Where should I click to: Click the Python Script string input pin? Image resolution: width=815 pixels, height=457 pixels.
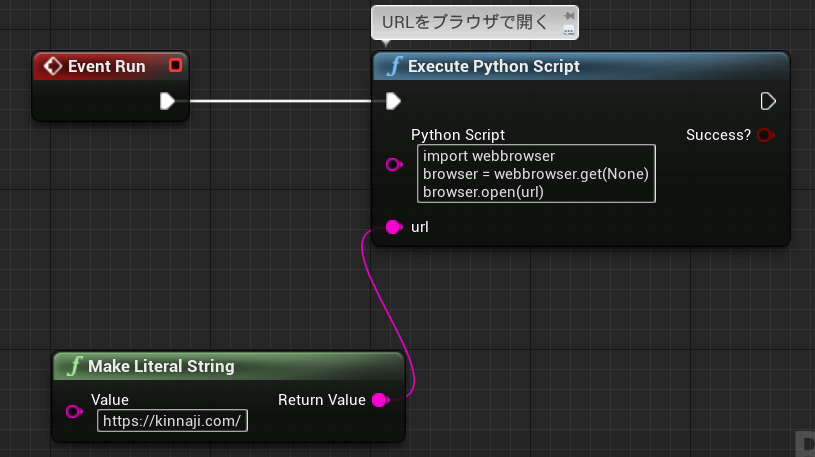(x=394, y=165)
